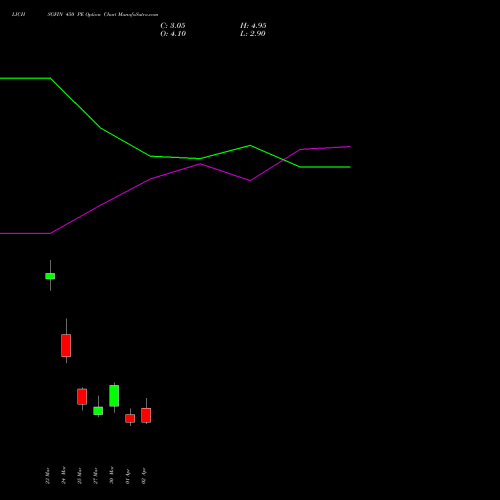
Task: Click the '23 Mar' date label
Action: pos(48,476)
